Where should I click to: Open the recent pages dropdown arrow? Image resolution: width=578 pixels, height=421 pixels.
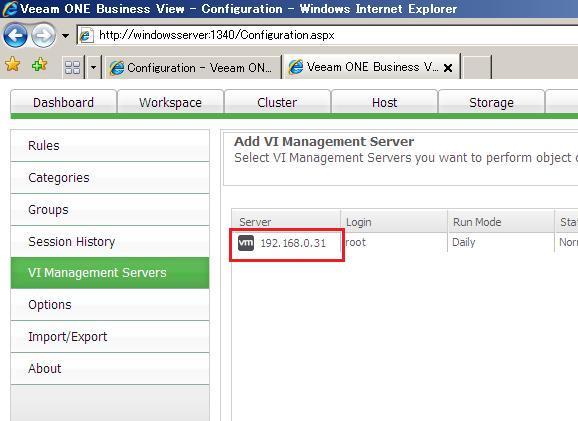[x=65, y=36]
